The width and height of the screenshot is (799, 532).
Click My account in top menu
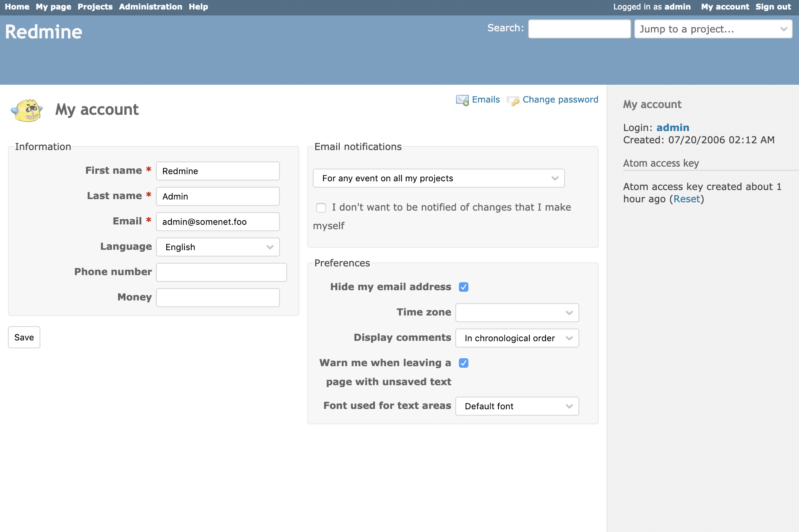725,7
